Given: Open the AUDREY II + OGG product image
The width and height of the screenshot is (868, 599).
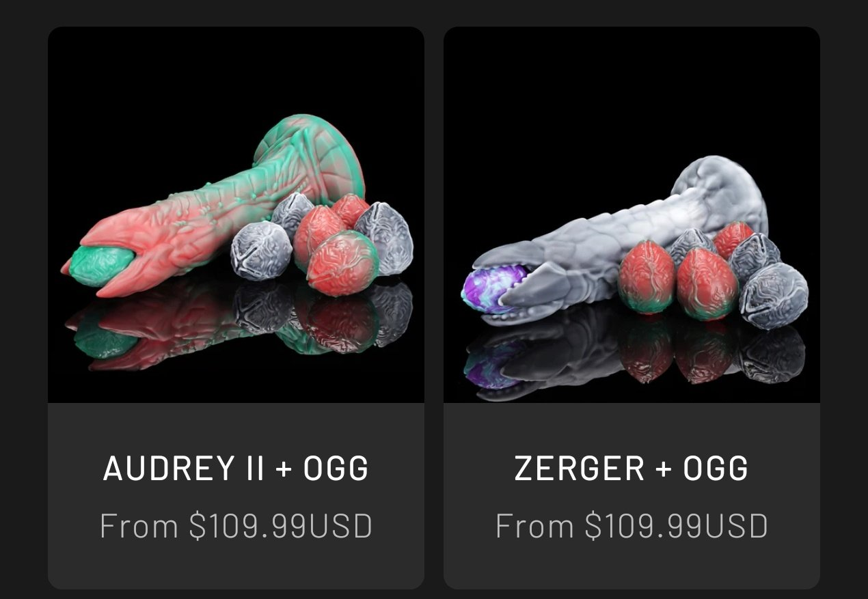Looking at the screenshot, I should [x=236, y=214].
